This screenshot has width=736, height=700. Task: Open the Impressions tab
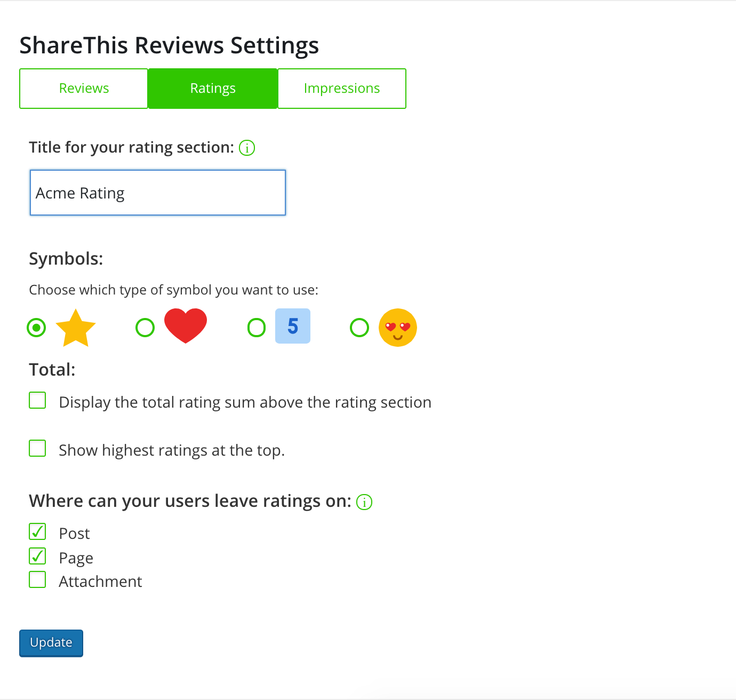(342, 89)
